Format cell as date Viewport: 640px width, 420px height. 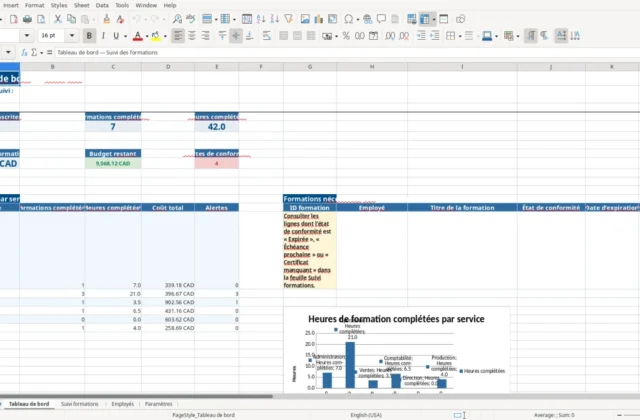click(x=373, y=36)
